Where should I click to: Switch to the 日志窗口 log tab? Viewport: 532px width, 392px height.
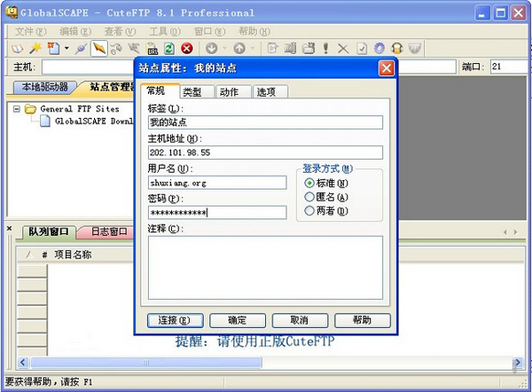click(108, 231)
